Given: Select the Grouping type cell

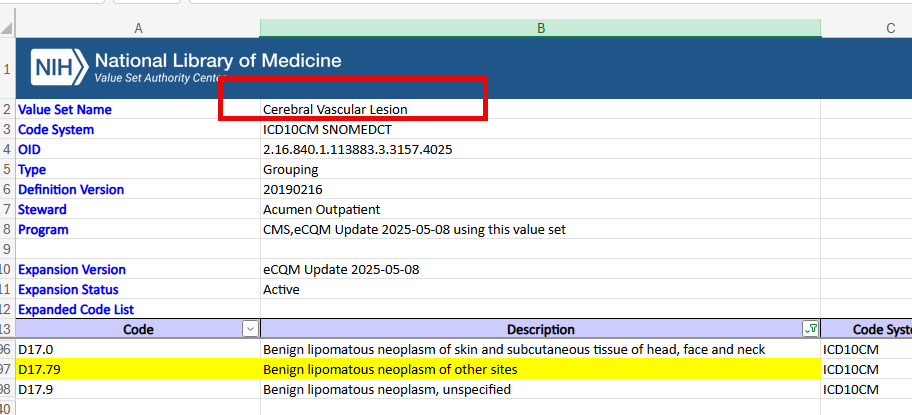Looking at the screenshot, I should (x=290, y=169).
